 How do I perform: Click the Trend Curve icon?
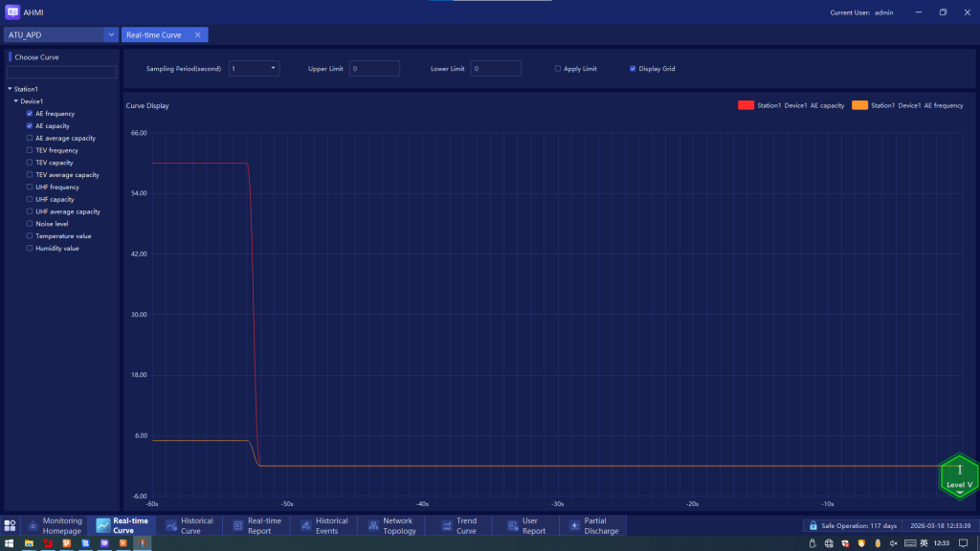(447, 525)
